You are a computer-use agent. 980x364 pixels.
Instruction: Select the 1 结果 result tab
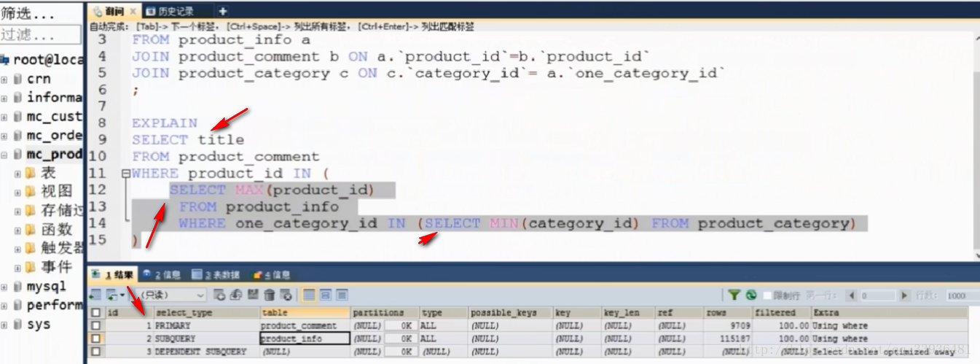[112, 275]
